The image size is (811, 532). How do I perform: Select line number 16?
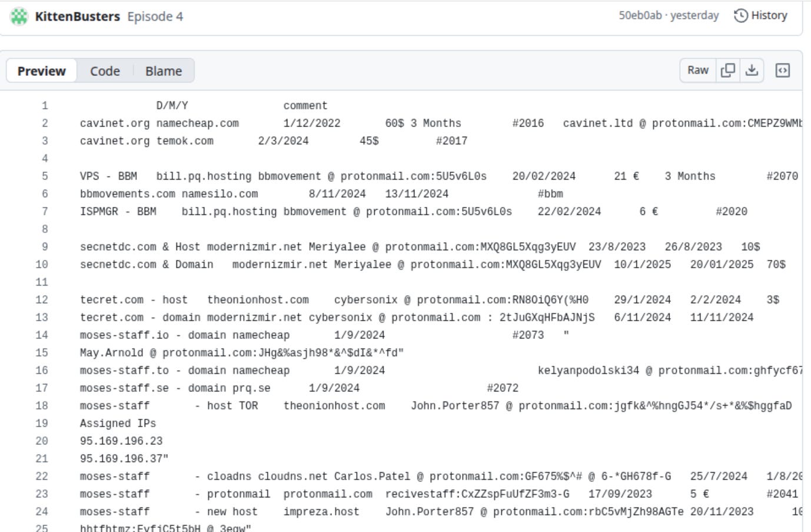coord(41,371)
